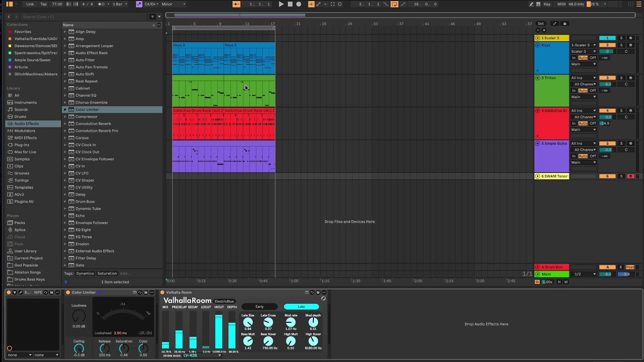This screenshot has width=644, height=362.
Task: Click the browser search field
Action: click(83, 17)
